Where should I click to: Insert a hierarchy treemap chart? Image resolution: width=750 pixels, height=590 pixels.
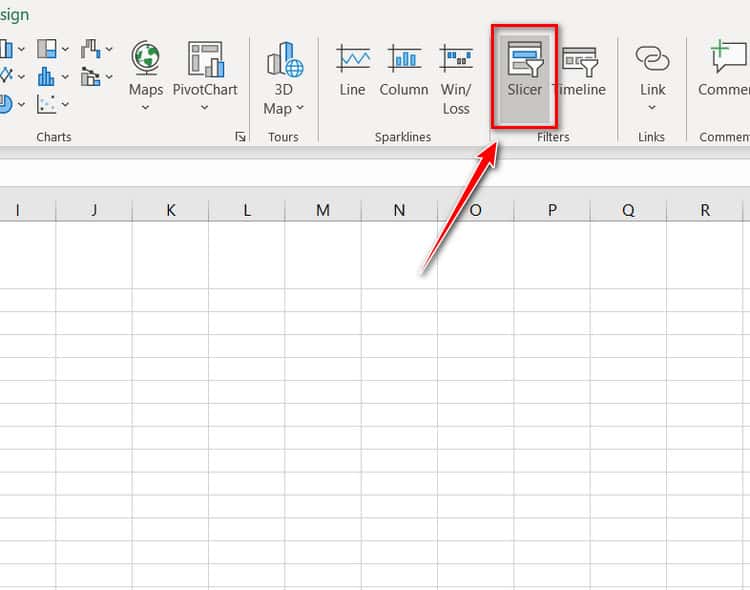(x=46, y=49)
